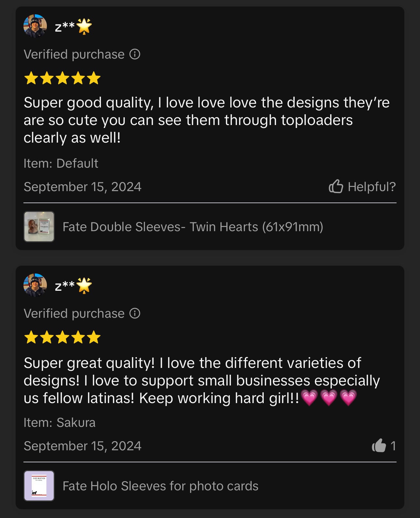
Task: Open Verified purchase info icon on the Sakura review
Action: coord(135,313)
